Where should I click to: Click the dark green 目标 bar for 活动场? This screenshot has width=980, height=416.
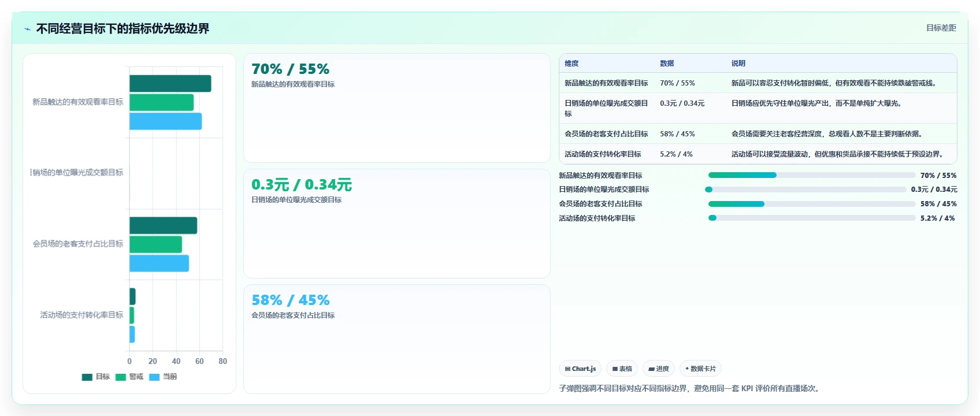132,296
